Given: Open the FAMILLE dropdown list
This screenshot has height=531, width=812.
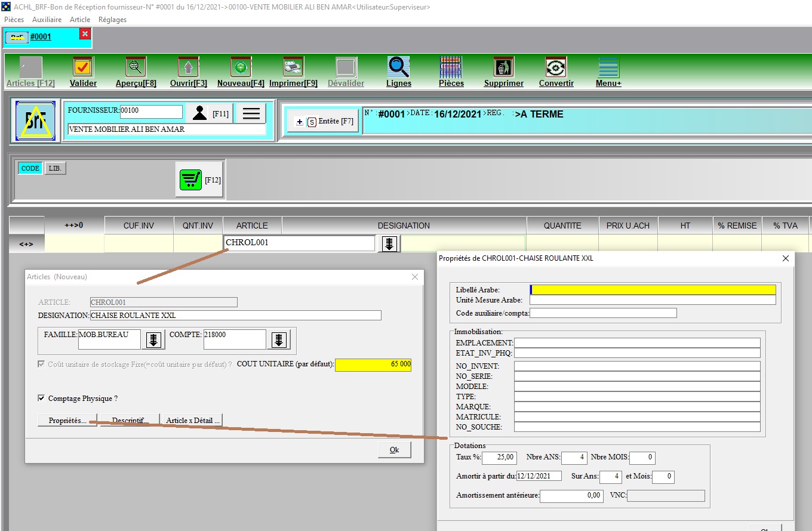Looking at the screenshot, I should tap(154, 340).
